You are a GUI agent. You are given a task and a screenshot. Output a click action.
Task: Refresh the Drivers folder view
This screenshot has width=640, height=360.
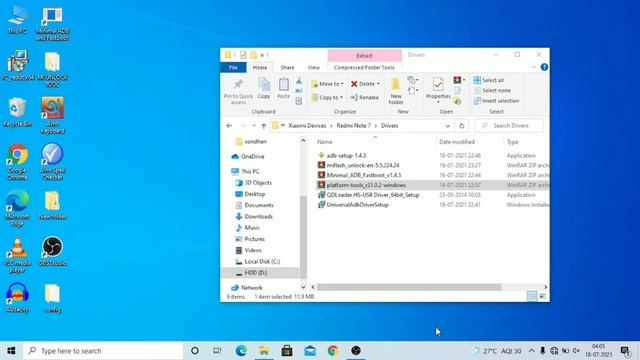[462, 126]
